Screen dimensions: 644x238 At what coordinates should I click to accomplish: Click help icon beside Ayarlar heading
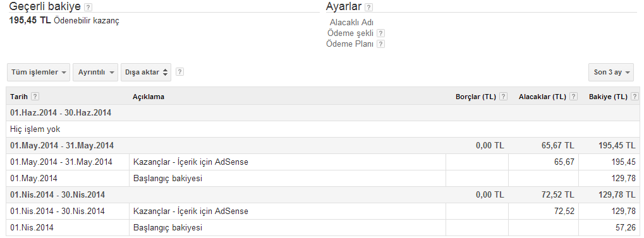click(369, 8)
